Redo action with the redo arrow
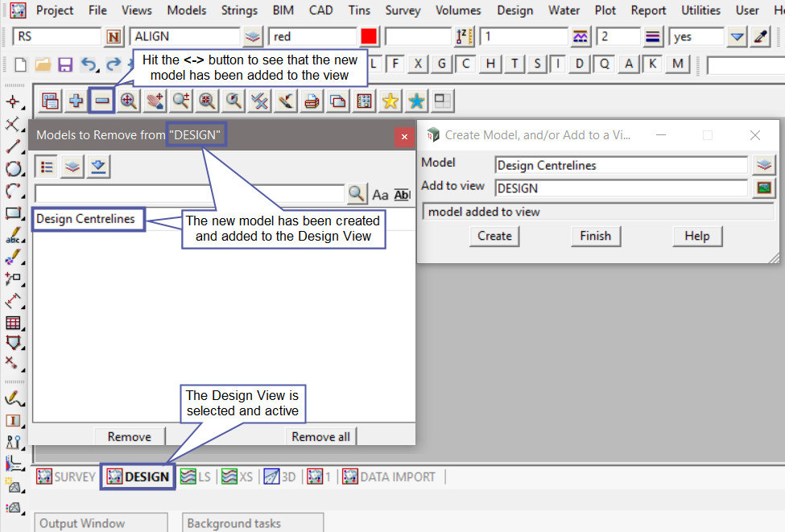Image resolution: width=785 pixels, height=532 pixels. [x=114, y=64]
